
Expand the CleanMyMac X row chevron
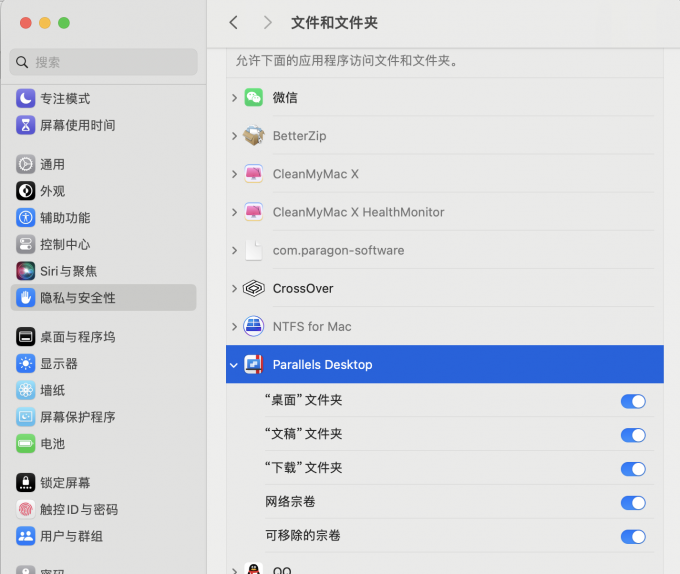click(234, 174)
